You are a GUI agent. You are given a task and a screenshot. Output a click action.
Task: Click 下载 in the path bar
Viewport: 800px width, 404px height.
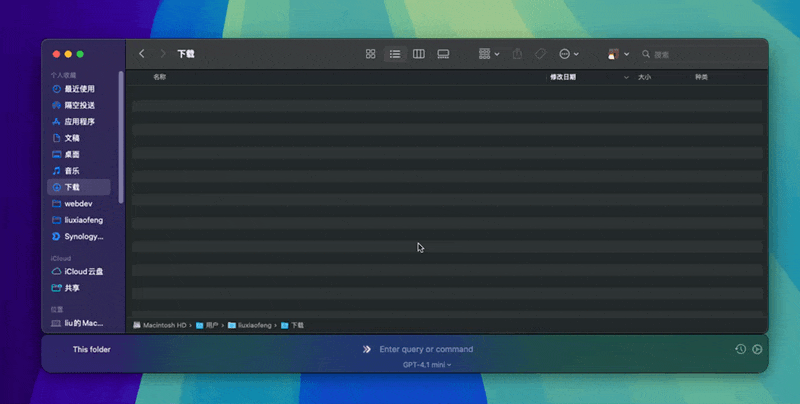pyautogui.click(x=292, y=325)
